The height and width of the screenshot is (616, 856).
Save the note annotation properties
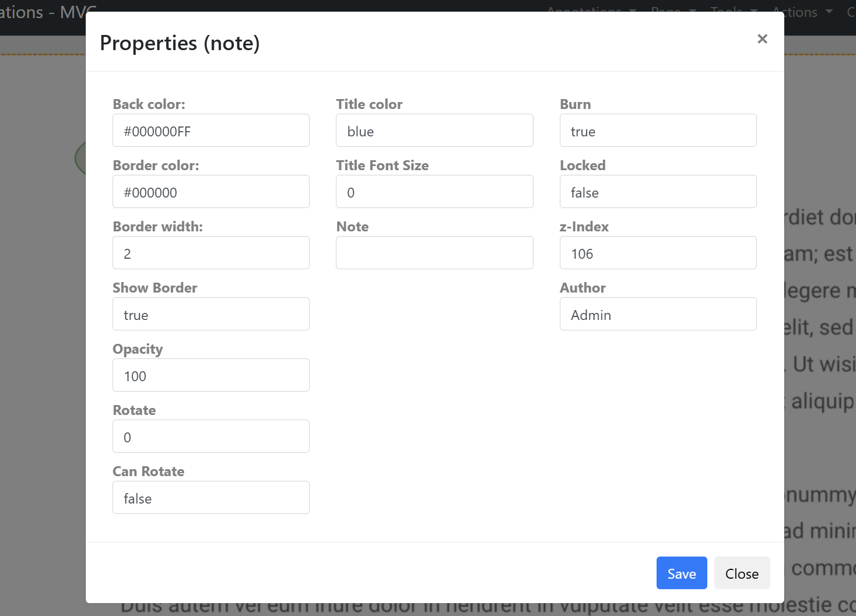pos(681,573)
